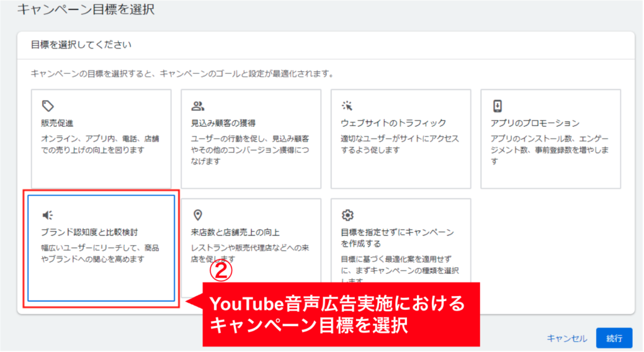Image resolution: width=644 pixels, height=352 pixels.
Task: Click brand awareness description 幅広いユーザーにリーチして
Action: [99, 253]
